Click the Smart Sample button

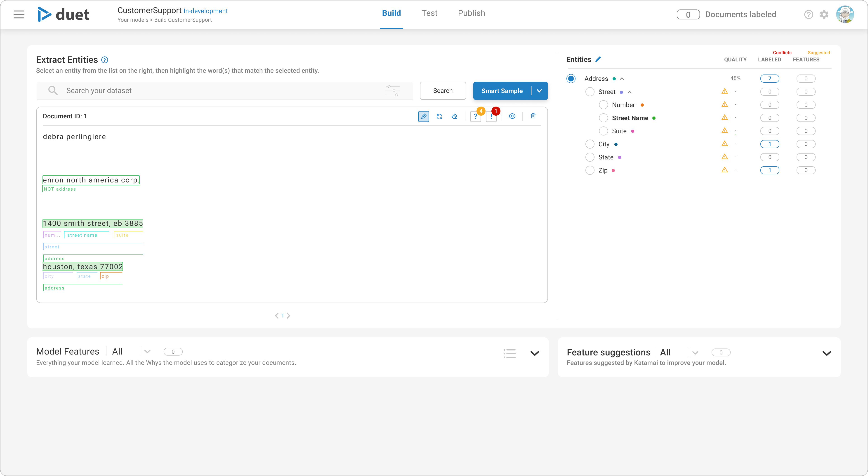pyautogui.click(x=502, y=91)
